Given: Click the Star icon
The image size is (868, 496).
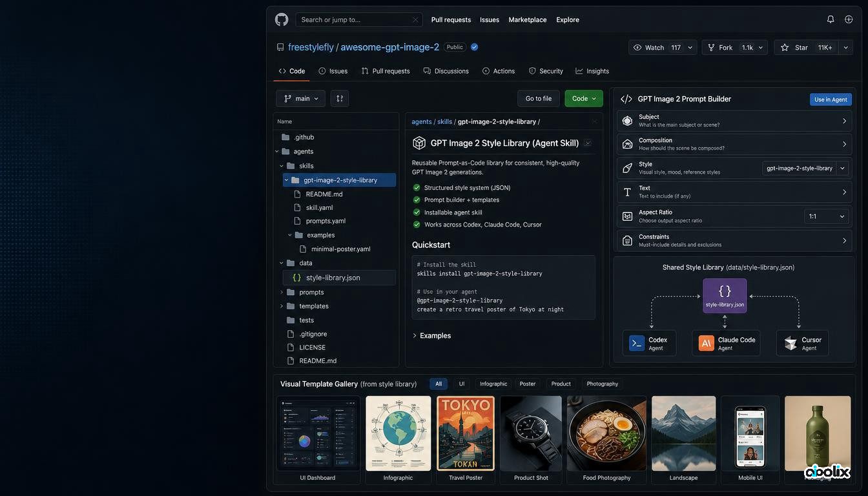Looking at the screenshot, I should [785, 48].
